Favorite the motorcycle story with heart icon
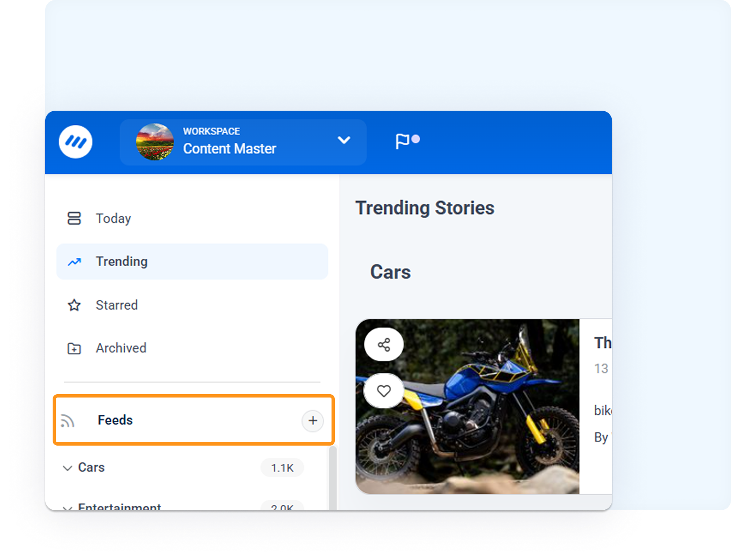The image size is (731, 560). tap(384, 390)
